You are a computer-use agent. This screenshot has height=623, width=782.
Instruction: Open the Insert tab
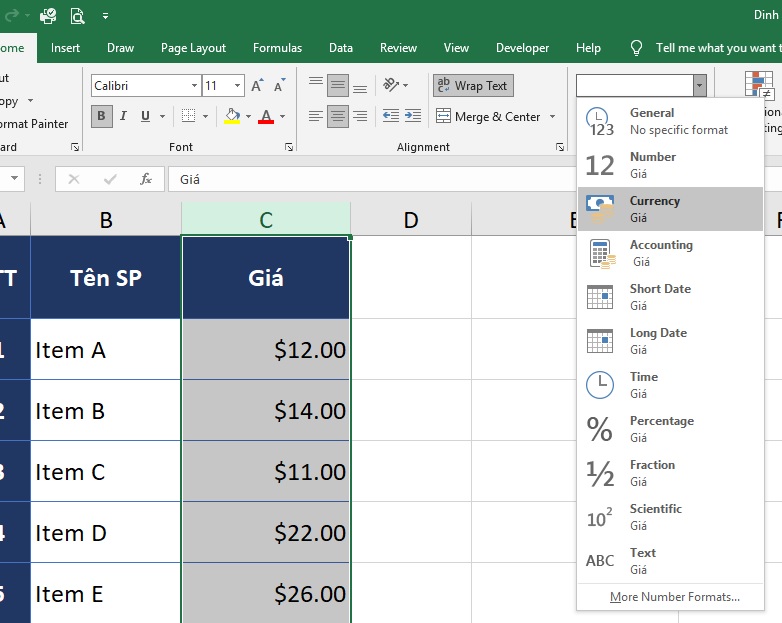click(x=65, y=48)
